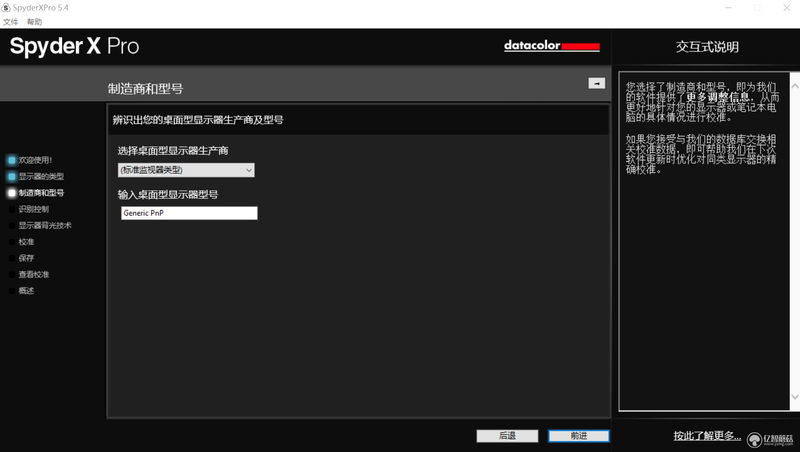Image resolution: width=800 pixels, height=452 pixels.
Task: Click the scroll-up arrow in help panel
Action: coord(795,86)
